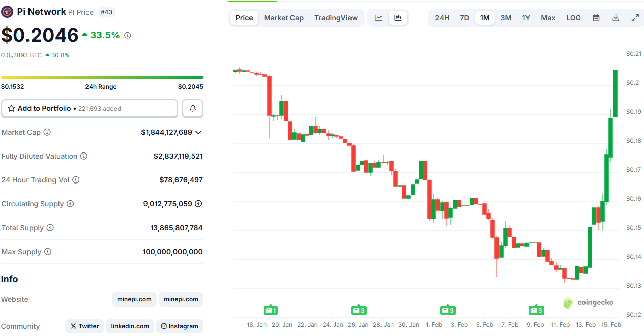Toggle logarithmic scale with LOG
644x336 pixels.
point(573,17)
